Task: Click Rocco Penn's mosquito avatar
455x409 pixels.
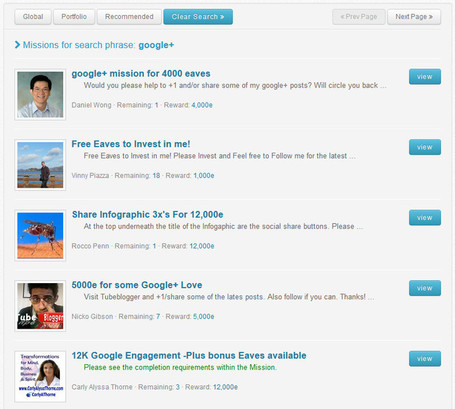Action: [x=40, y=235]
